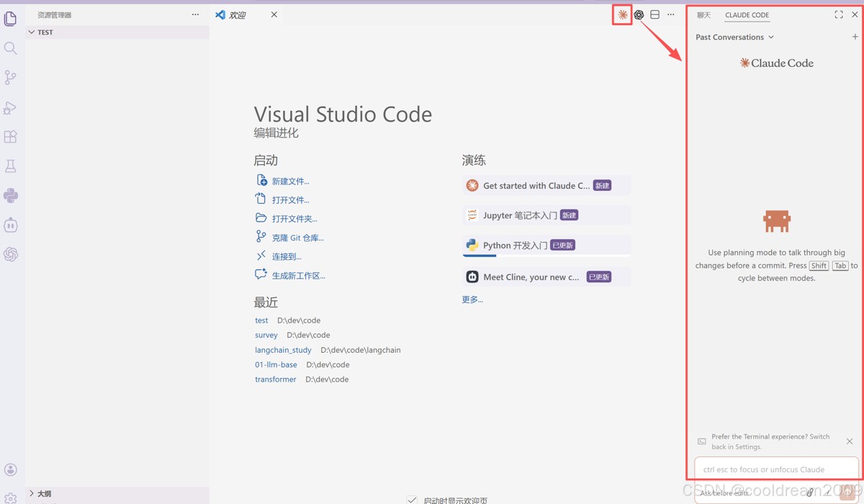Image resolution: width=864 pixels, height=504 pixels.
Task: Click the ChatGPT icon in the editor toolbar
Action: (x=639, y=14)
